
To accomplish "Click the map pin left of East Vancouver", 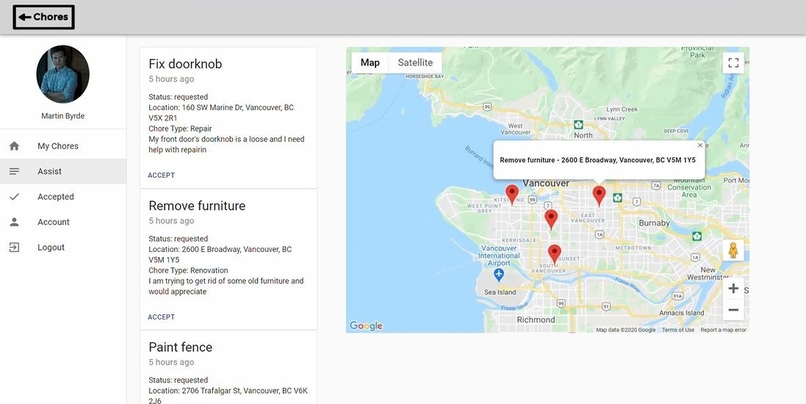I will point(551,219).
